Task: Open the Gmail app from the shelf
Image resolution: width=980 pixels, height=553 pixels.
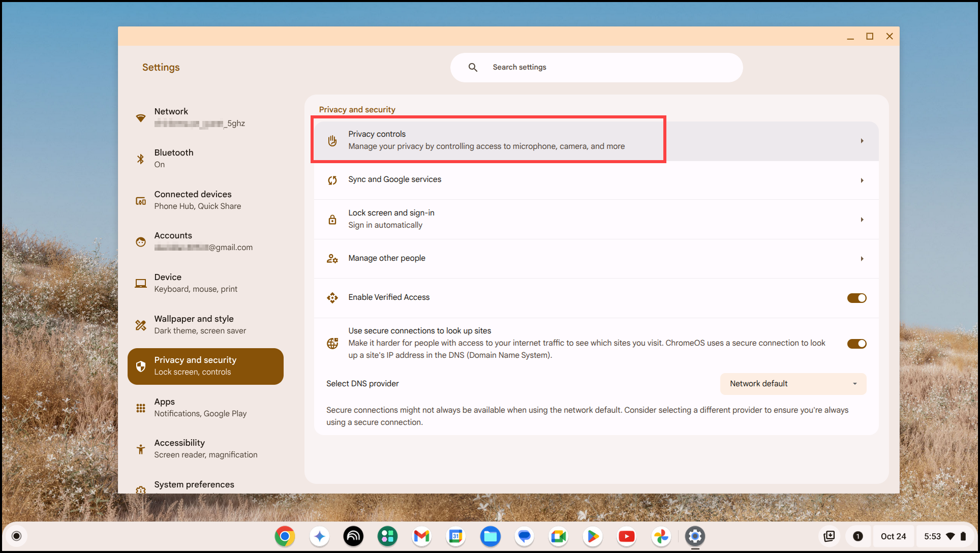Action: pyautogui.click(x=421, y=536)
